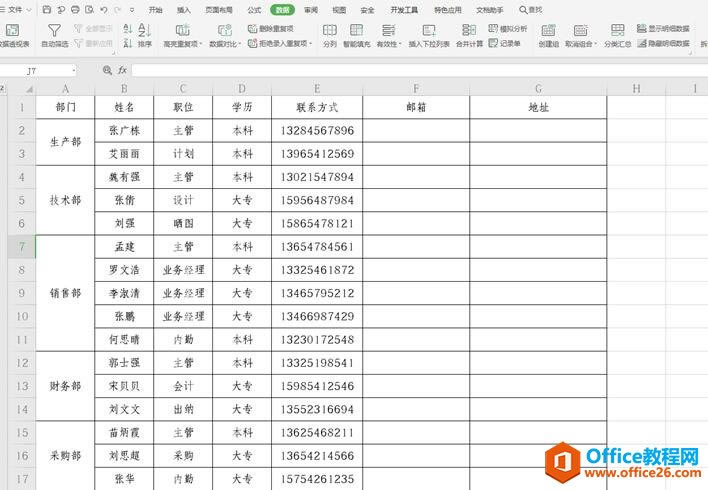
Task: Click the 查找 search button
Action: pyautogui.click(x=531, y=9)
